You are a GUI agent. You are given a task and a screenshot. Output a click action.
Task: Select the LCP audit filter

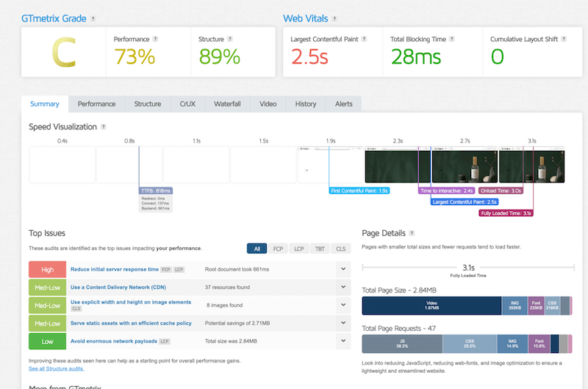[x=299, y=249]
